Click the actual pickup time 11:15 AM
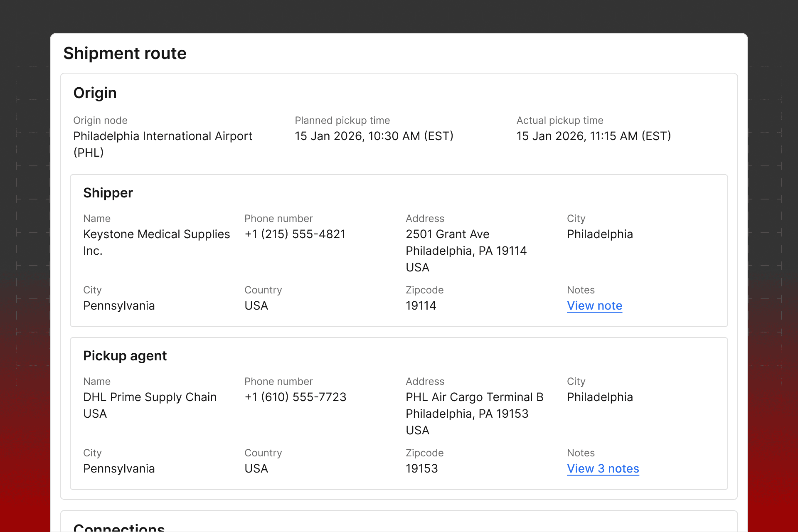The height and width of the screenshot is (532, 798). 593,136
